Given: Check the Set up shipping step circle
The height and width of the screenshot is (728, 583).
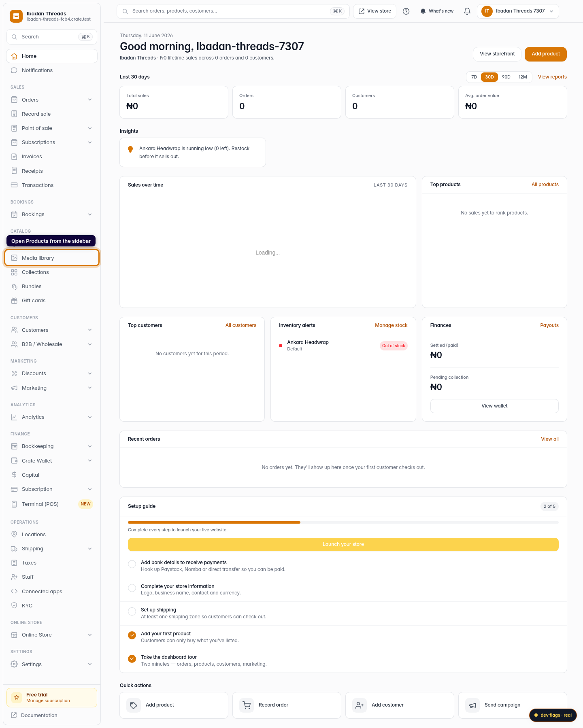Looking at the screenshot, I should [x=132, y=611].
